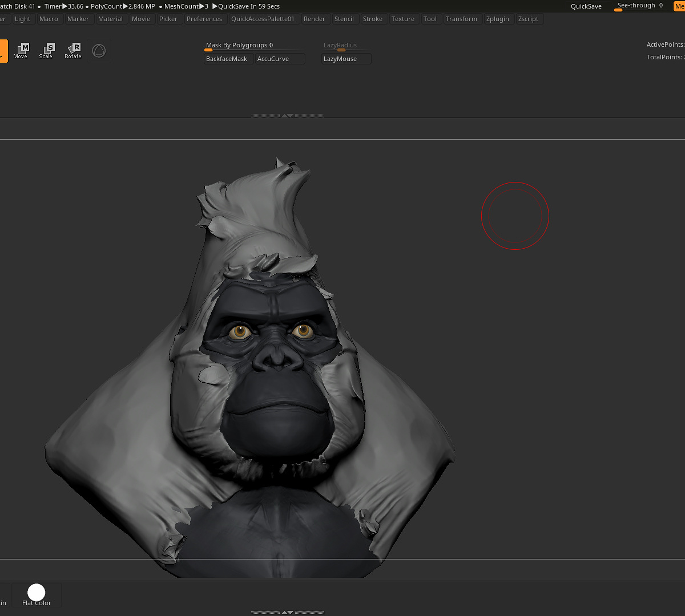Screen dimensions: 685x616
Task: Click the Timer 33.66 readout
Action: [x=64, y=6]
